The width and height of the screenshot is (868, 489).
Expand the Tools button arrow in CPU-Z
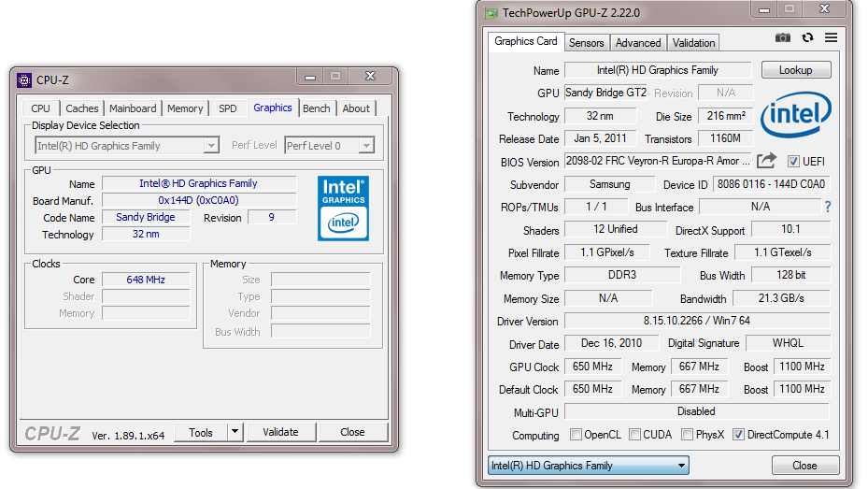point(235,431)
